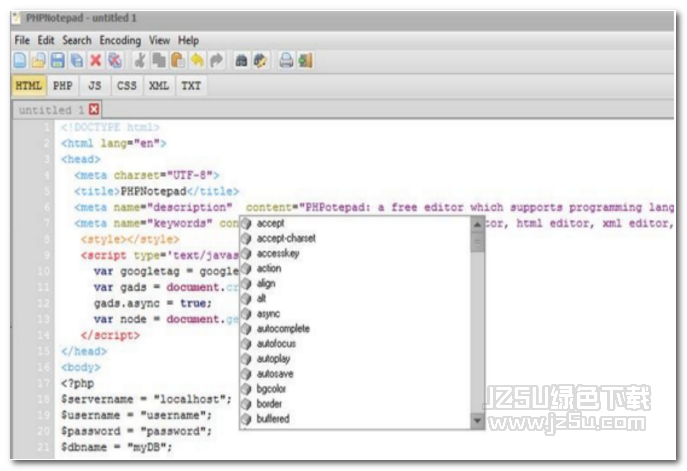Click the <?php opening tag line
Viewport: 687px width, 471px height.
click(x=77, y=383)
